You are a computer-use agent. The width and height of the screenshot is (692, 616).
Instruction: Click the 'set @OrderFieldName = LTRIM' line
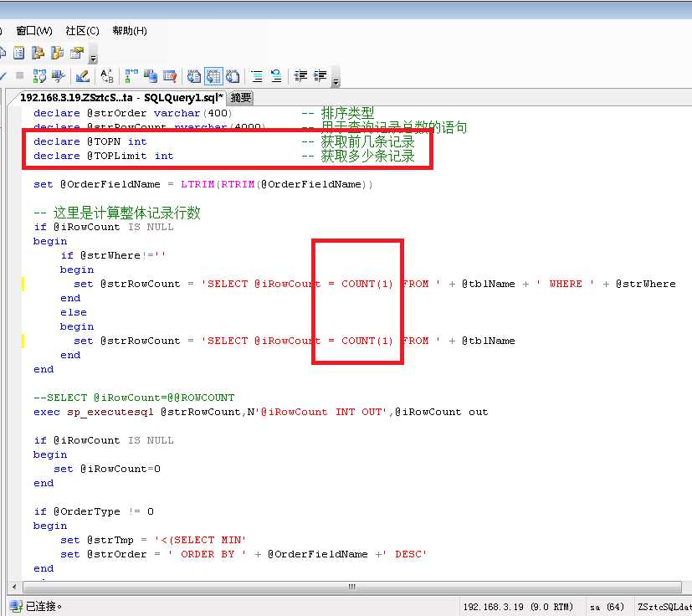tap(203, 185)
